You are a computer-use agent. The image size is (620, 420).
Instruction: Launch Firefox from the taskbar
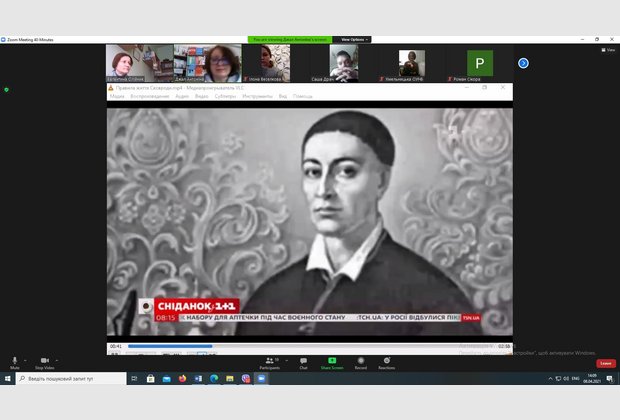click(182, 379)
